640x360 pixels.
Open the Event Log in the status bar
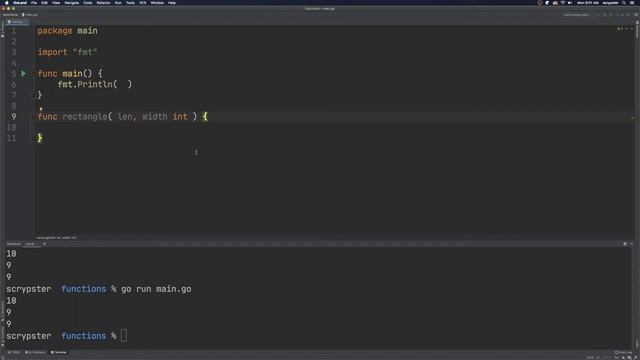[623, 353]
